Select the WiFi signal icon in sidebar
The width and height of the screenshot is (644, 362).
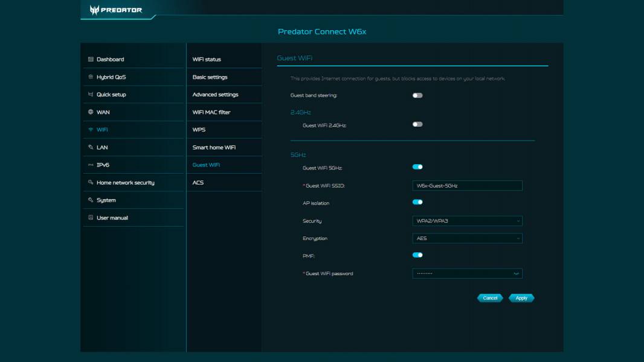[x=89, y=129]
